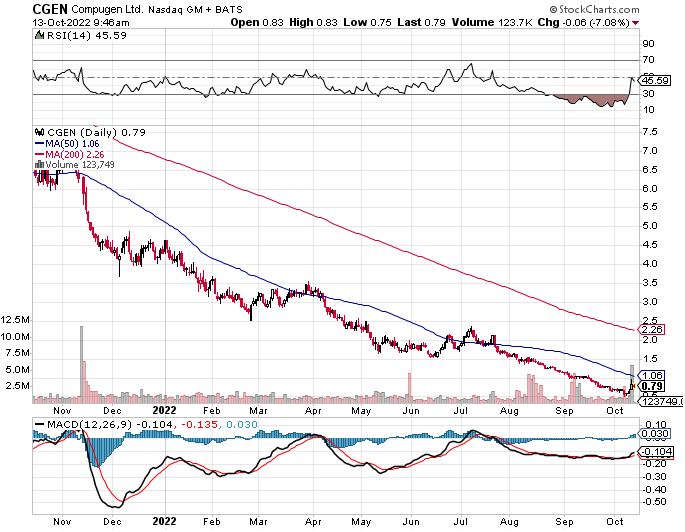
Task: Click the 2022 year label under the MACD panel
Action: pos(164,522)
